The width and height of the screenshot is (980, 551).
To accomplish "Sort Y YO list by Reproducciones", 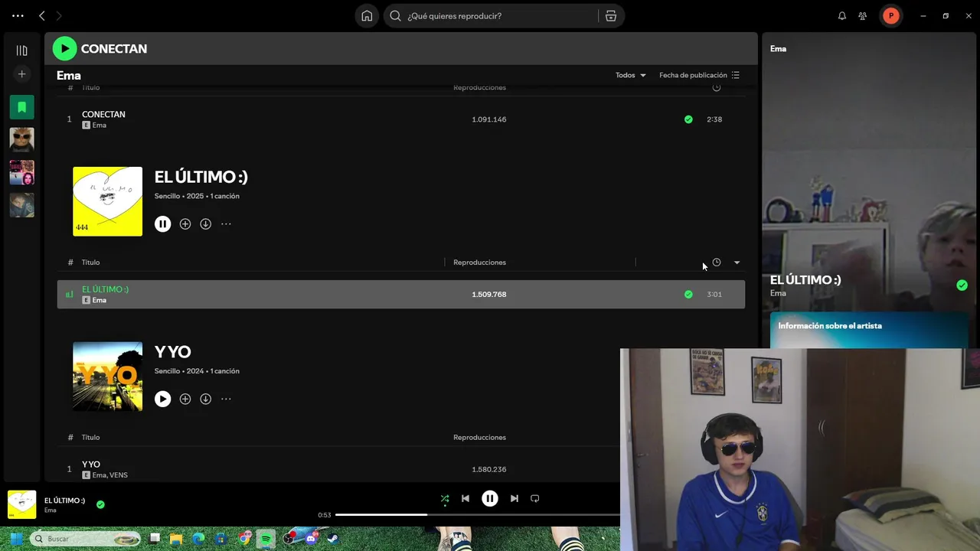I will 479,438.
